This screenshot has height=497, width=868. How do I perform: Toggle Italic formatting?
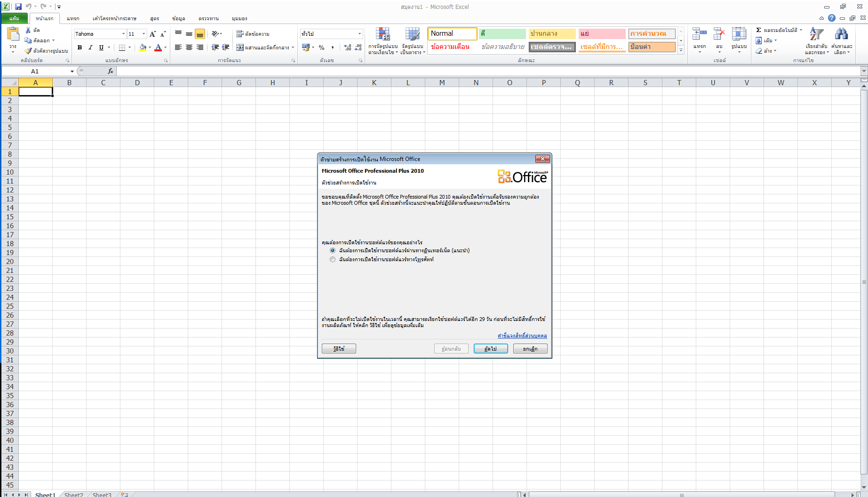[90, 48]
